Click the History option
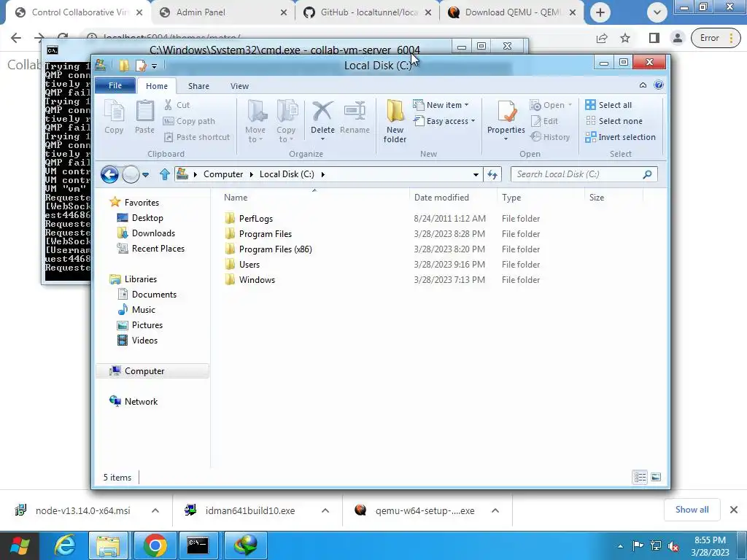This screenshot has width=747, height=560. [550, 137]
